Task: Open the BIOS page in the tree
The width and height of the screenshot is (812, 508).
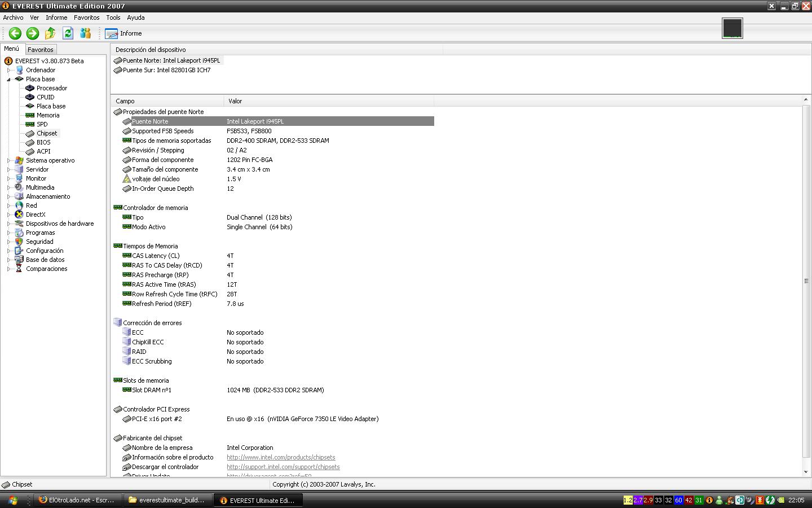Action: [43, 142]
